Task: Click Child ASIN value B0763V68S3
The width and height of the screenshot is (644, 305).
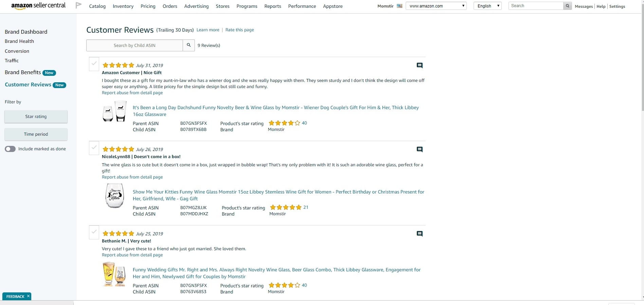Action: pyautogui.click(x=193, y=292)
